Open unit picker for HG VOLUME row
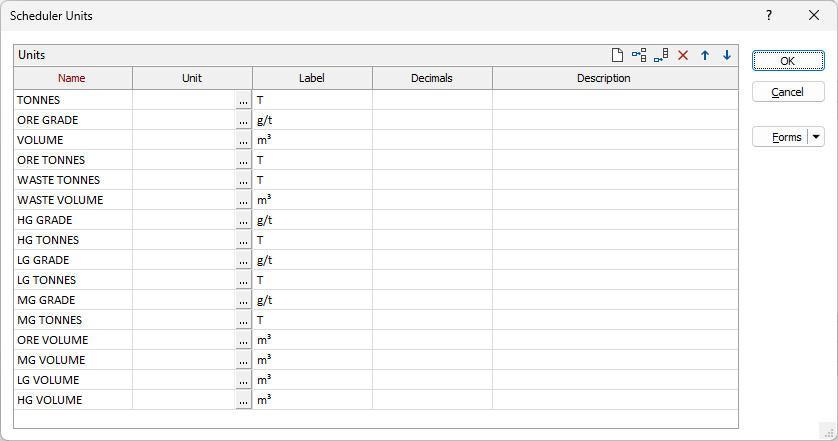Screen dimensions: 838x441 coord(243,400)
